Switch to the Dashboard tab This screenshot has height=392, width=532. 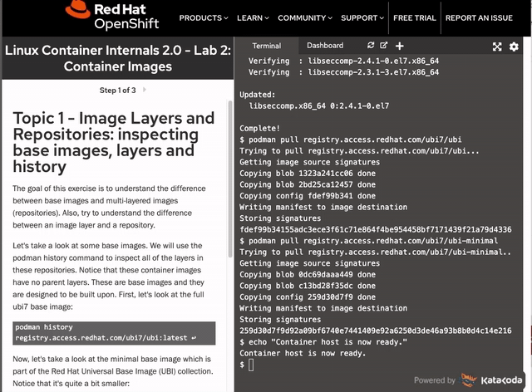point(324,46)
